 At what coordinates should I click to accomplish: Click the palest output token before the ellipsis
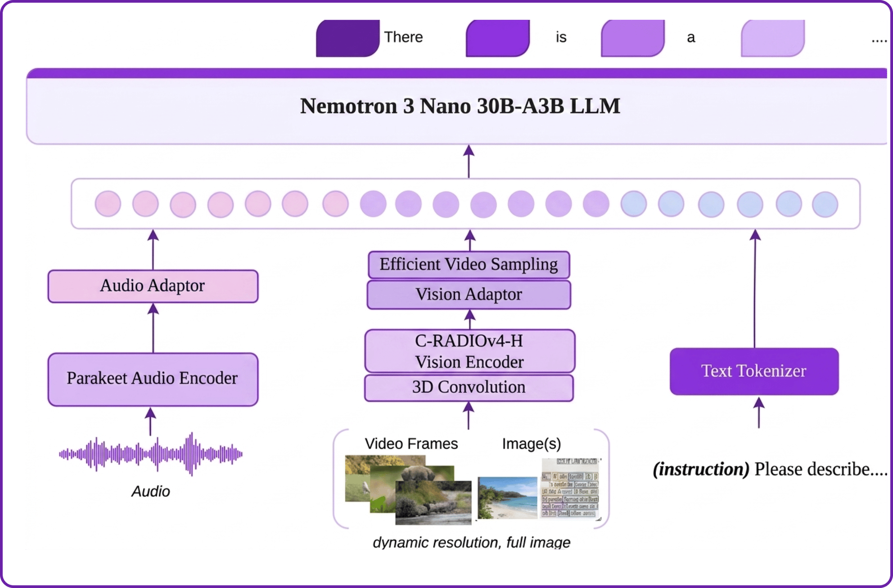(x=772, y=38)
